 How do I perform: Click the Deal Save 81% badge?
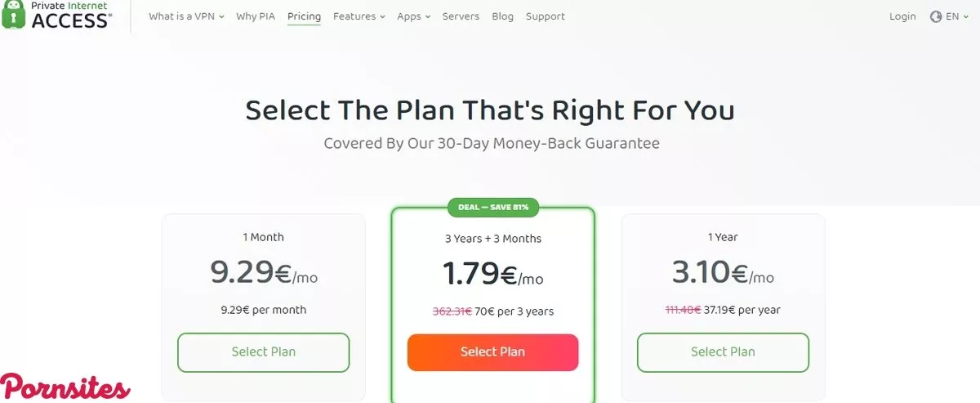[x=492, y=207]
